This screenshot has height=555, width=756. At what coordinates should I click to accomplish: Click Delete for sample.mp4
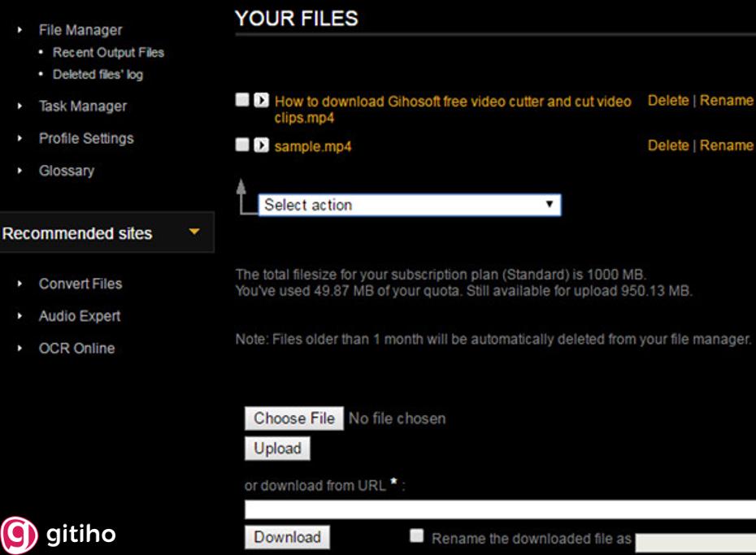point(667,145)
